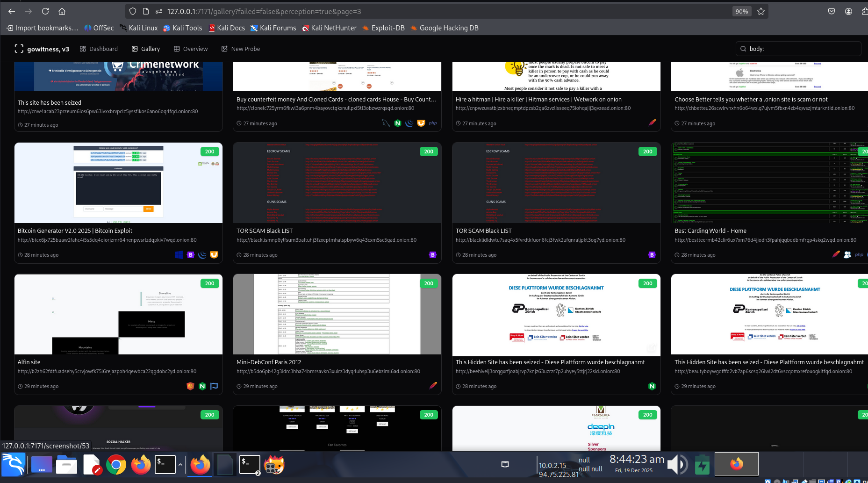Open the terminal launcher in the taskbar

pyautogui.click(x=165, y=465)
